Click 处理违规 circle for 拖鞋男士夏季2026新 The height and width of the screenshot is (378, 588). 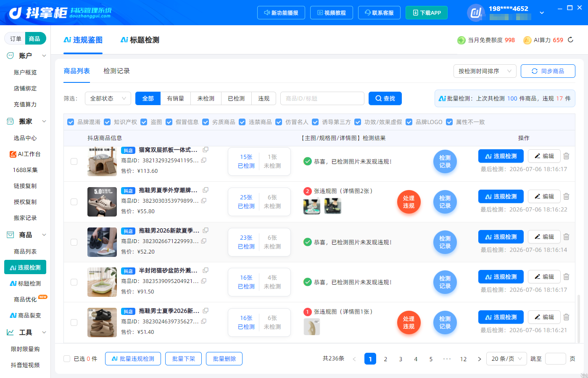click(x=409, y=322)
